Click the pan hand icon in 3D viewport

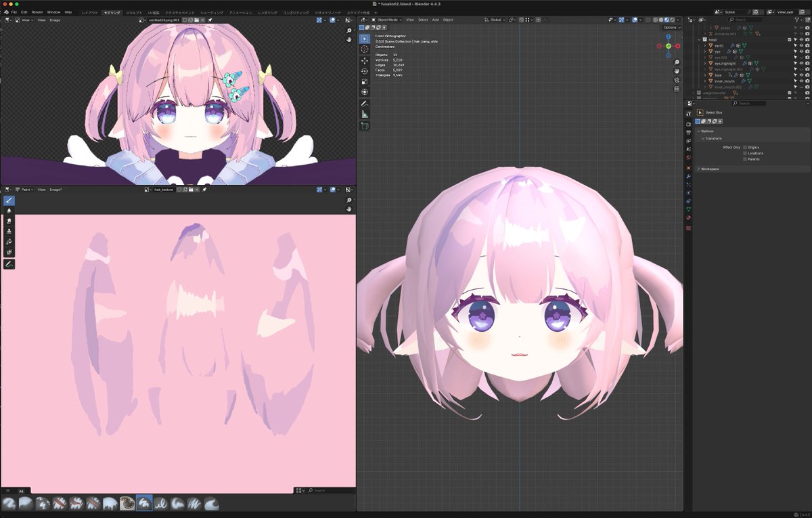pos(677,70)
